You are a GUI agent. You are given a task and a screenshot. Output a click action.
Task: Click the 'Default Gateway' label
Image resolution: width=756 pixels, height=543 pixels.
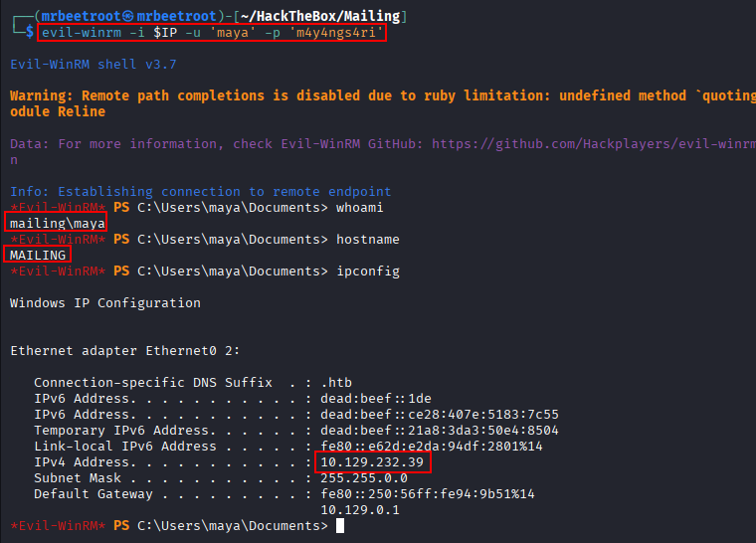click(94, 494)
